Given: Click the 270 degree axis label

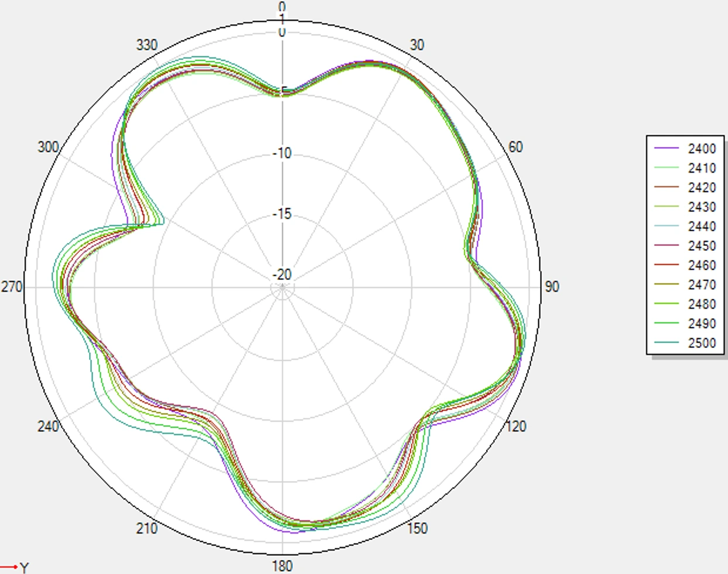Looking at the screenshot, I should point(12,287).
